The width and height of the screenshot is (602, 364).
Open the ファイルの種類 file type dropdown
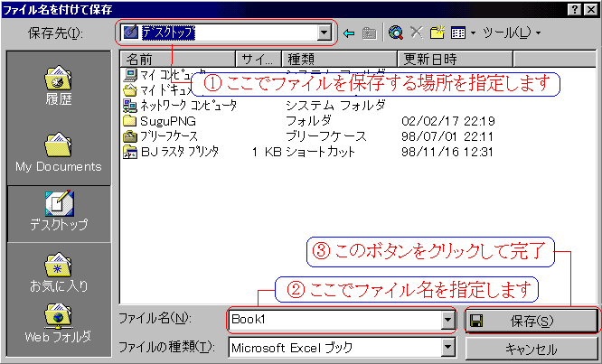point(447,347)
